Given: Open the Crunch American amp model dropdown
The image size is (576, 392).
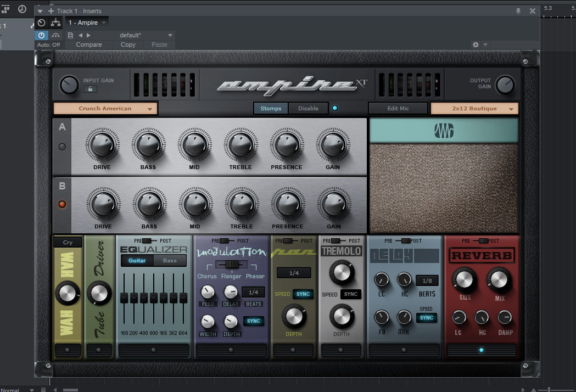Looking at the screenshot, I should (x=105, y=108).
